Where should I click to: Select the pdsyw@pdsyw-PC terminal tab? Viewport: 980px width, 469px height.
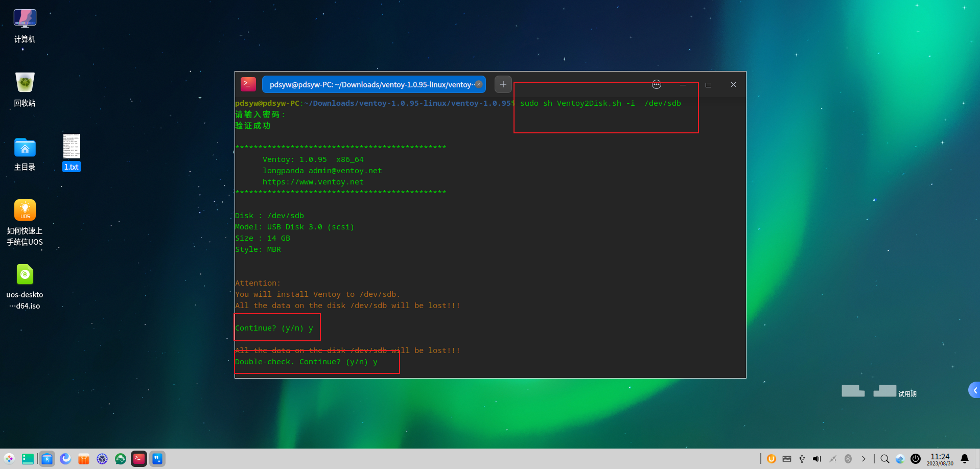[x=374, y=84]
